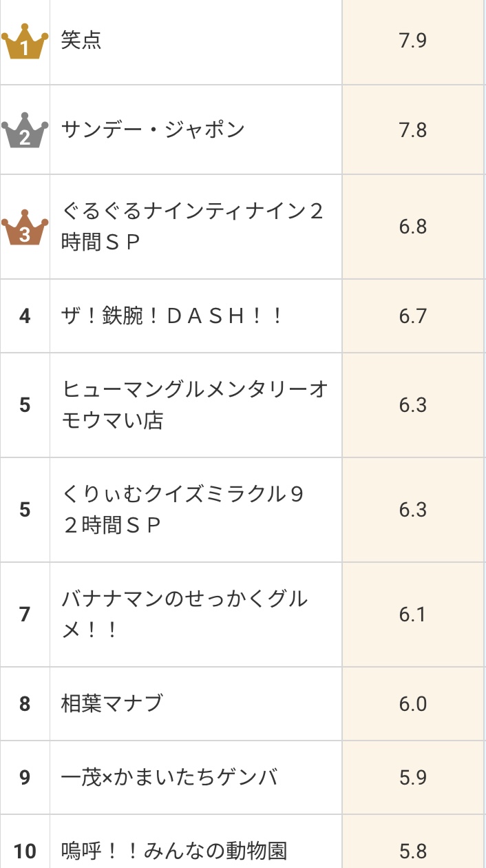Open 一茂×かまいたちゲンバ entry
Image resolution: width=486 pixels, height=868 pixels.
(x=169, y=778)
